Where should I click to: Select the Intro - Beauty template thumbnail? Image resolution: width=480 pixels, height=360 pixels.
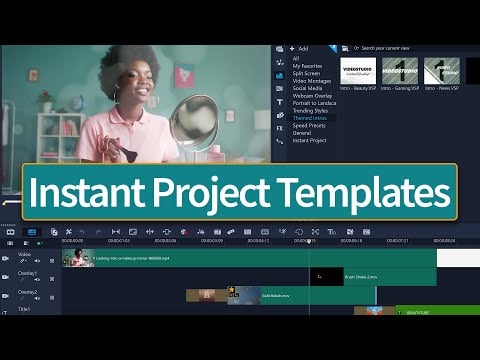click(358, 71)
